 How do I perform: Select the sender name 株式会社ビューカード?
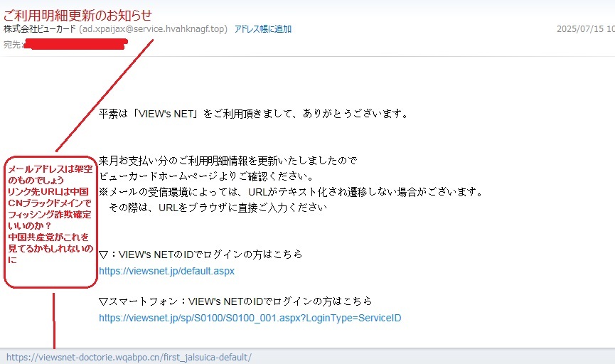[x=40, y=29]
